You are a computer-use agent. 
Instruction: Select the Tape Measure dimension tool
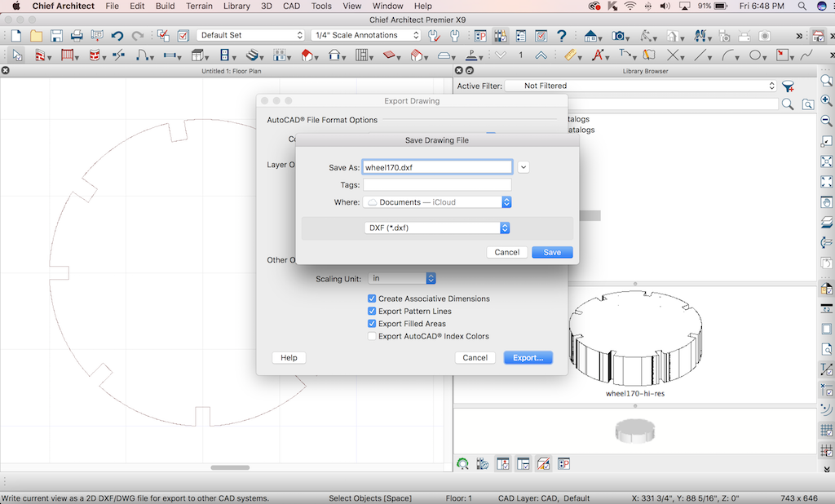pyautogui.click(x=570, y=55)
